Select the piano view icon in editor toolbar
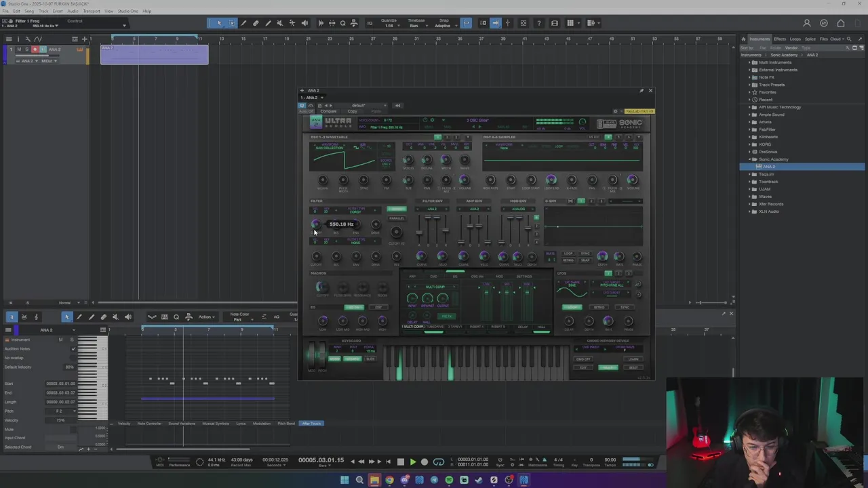 11,317
